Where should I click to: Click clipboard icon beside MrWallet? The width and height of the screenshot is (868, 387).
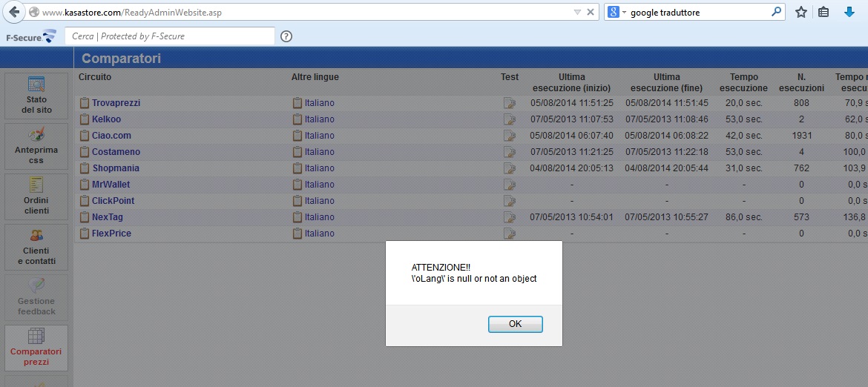pos(84,184)
